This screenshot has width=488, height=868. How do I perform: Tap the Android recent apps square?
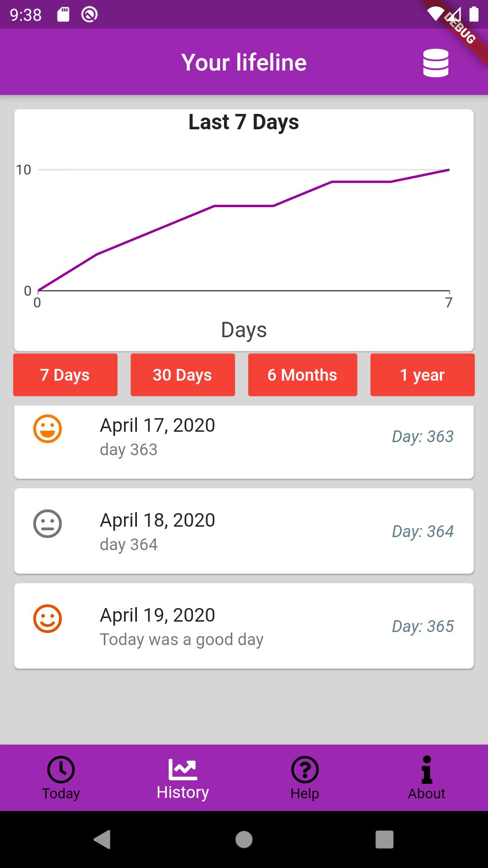pyautogui.click(x=385, y=840)
